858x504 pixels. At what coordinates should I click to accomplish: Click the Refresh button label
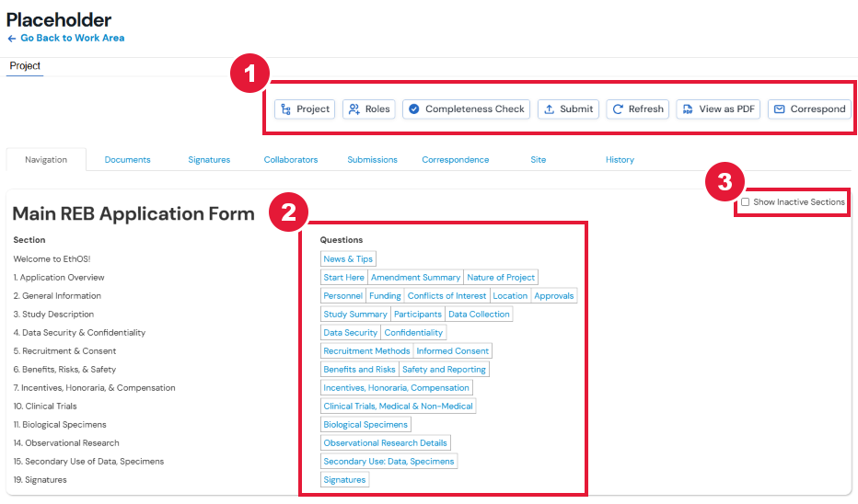pos(645,109)
